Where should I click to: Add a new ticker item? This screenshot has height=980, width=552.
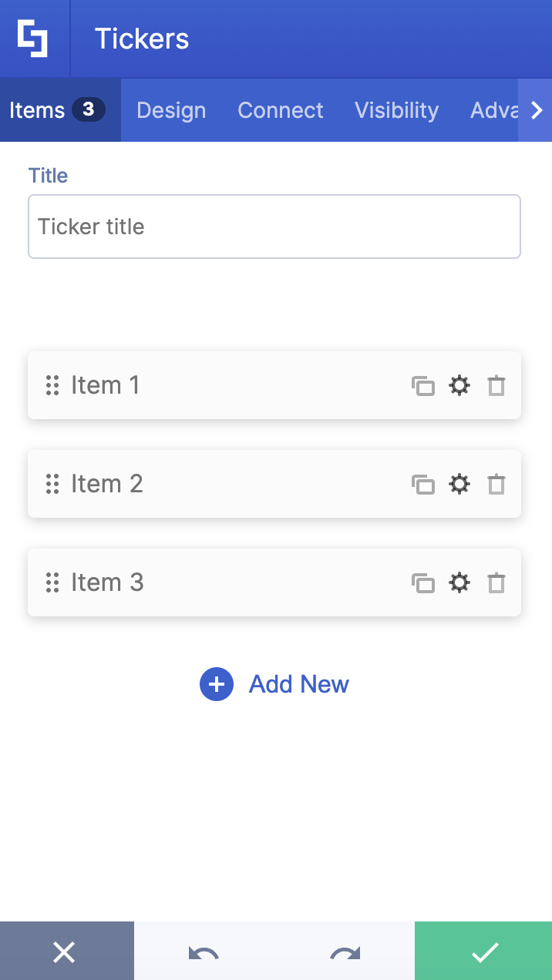click(x=274, y=684)
